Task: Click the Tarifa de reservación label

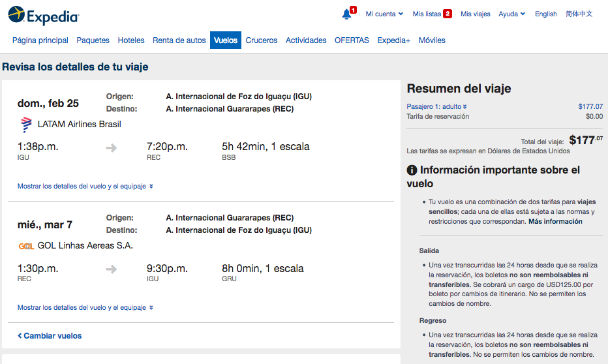Action: tap(438, 117)
